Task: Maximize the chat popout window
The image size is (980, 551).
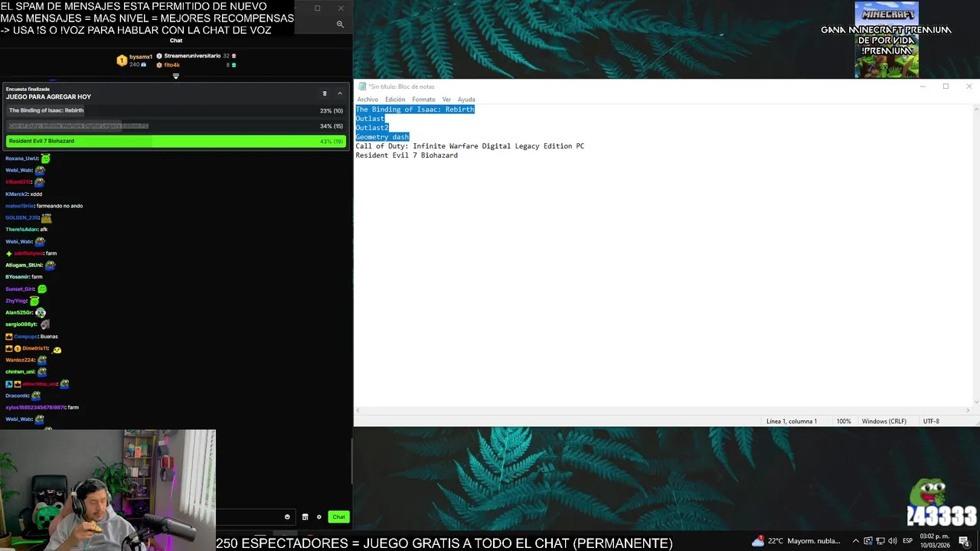Action: pyautogui.click(x=317, y=8)
